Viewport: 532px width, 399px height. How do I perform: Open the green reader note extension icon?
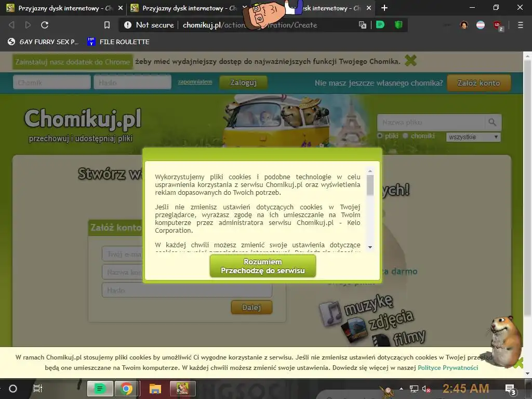[x=380, y=25]
